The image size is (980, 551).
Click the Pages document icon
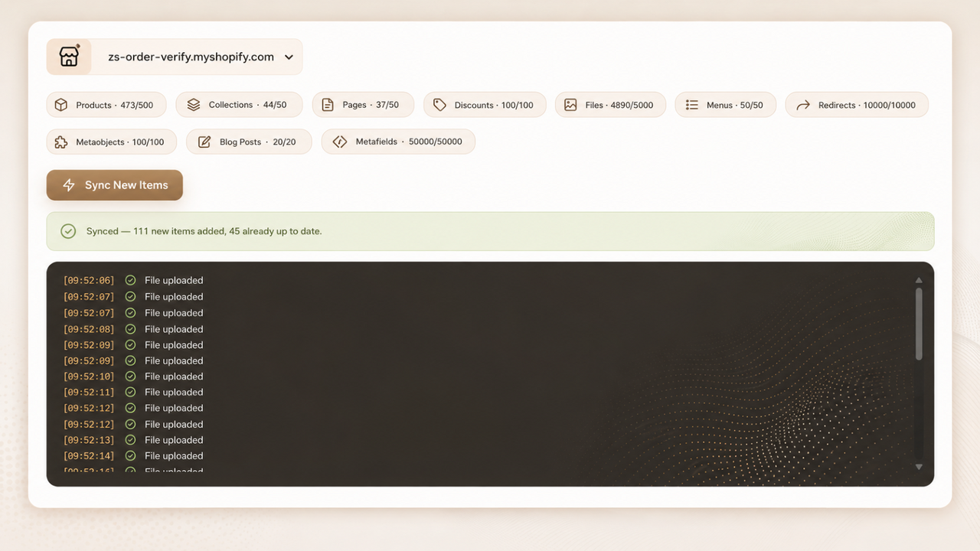click(x=328, y=105)
